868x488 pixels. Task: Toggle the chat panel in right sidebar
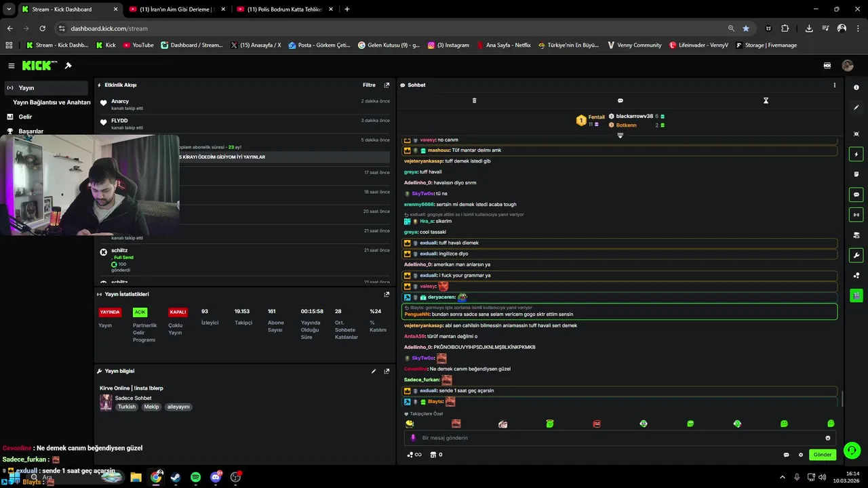pyautogui.click(x=856, y=195)
